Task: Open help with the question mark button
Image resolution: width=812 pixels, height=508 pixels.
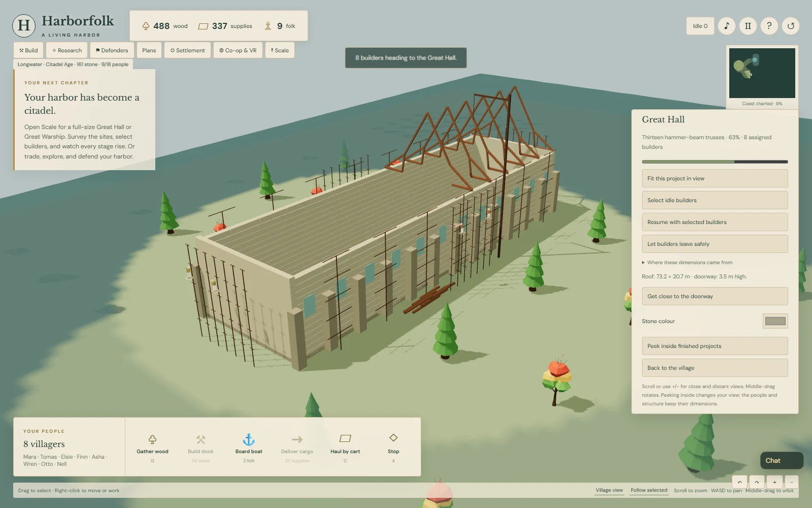Action: point(769,26)
